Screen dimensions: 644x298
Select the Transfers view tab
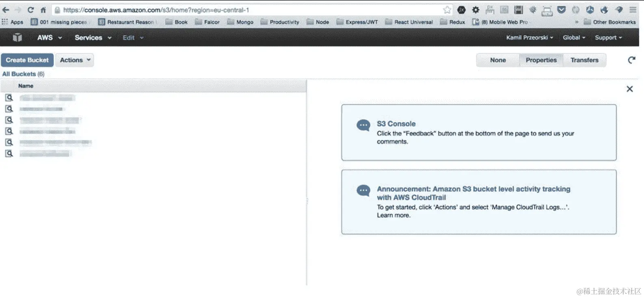[584, 60]
